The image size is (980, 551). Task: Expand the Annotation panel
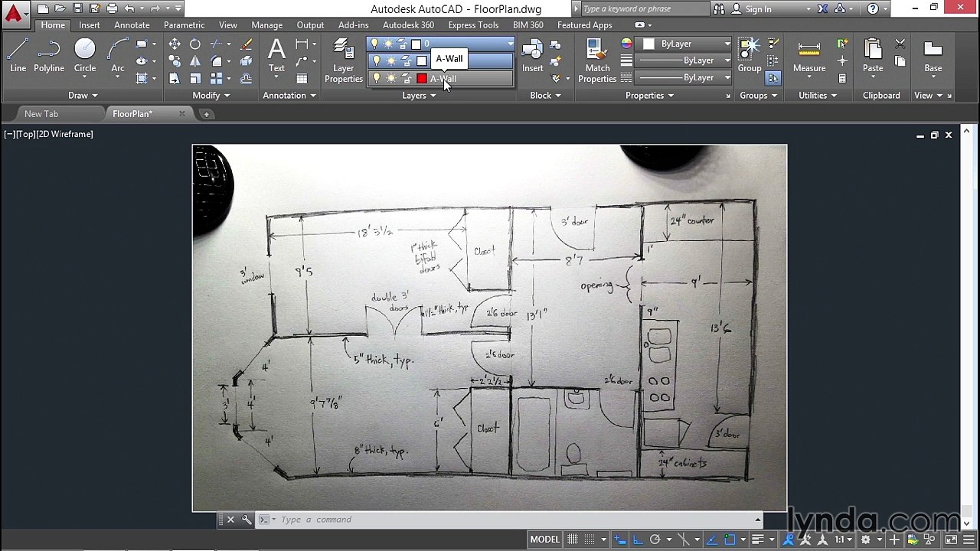289,96
